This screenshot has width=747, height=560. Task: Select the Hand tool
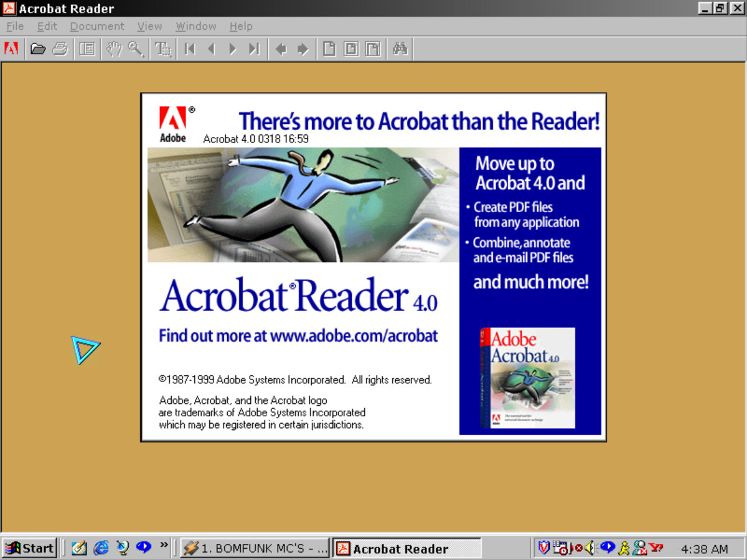point(114,49)
